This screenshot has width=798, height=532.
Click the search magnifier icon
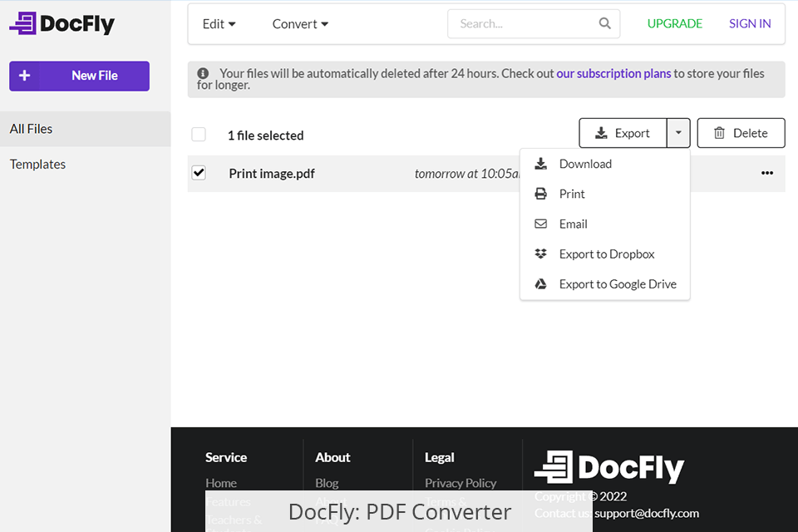point(604,23)
